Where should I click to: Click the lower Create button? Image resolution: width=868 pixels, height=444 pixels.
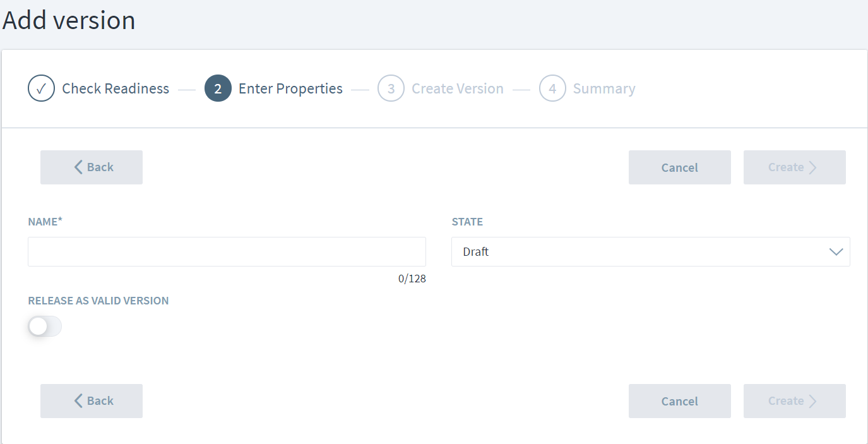[794, 401]
